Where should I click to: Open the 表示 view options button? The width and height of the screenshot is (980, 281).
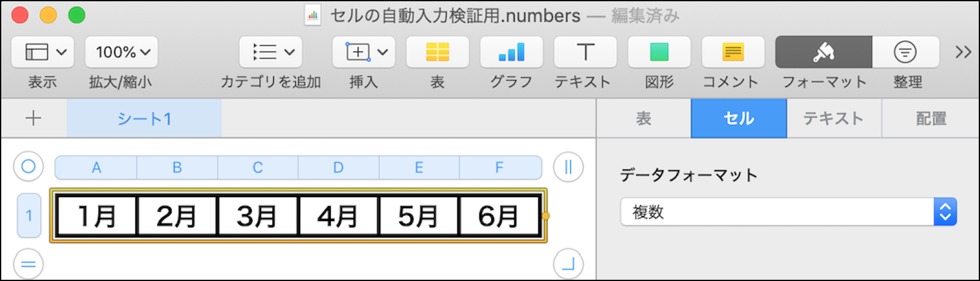tap(42, 53)
